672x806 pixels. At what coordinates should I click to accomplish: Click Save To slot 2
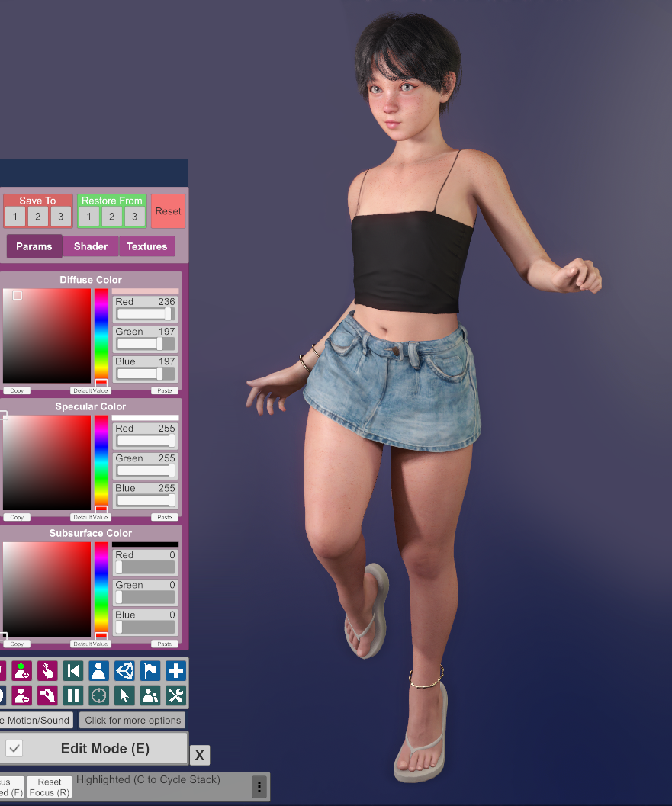(x=37, y=217)
